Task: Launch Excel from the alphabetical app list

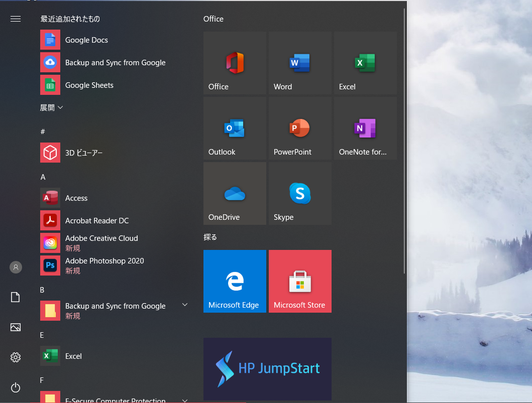Action: (x=115, y=356)
